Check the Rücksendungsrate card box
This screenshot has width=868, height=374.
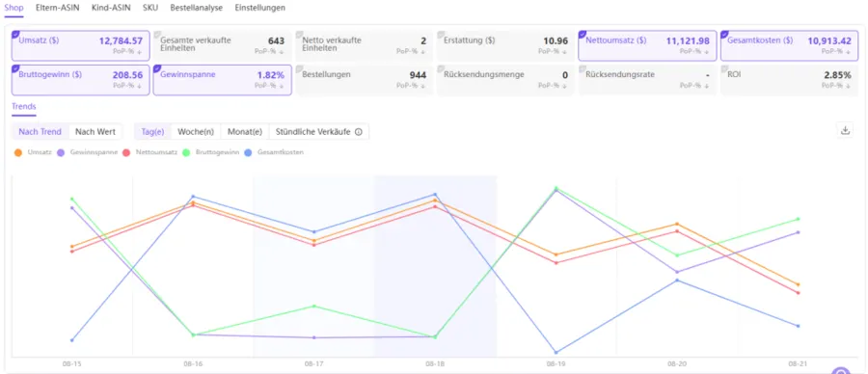tap(582, 68)
